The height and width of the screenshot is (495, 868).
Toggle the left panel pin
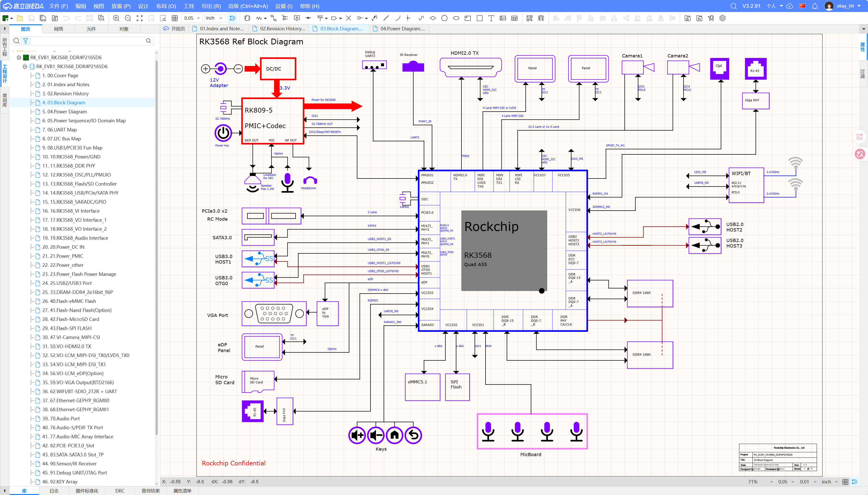coord(5,29)
